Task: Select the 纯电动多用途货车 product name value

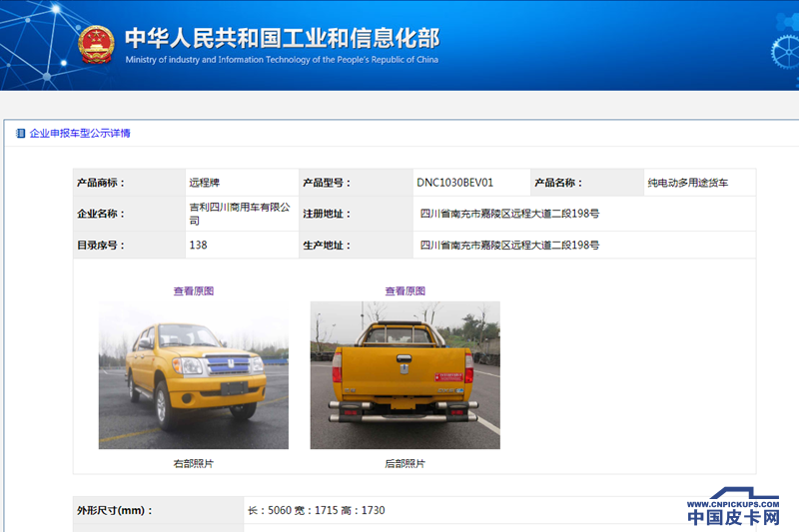Action: 688,183
